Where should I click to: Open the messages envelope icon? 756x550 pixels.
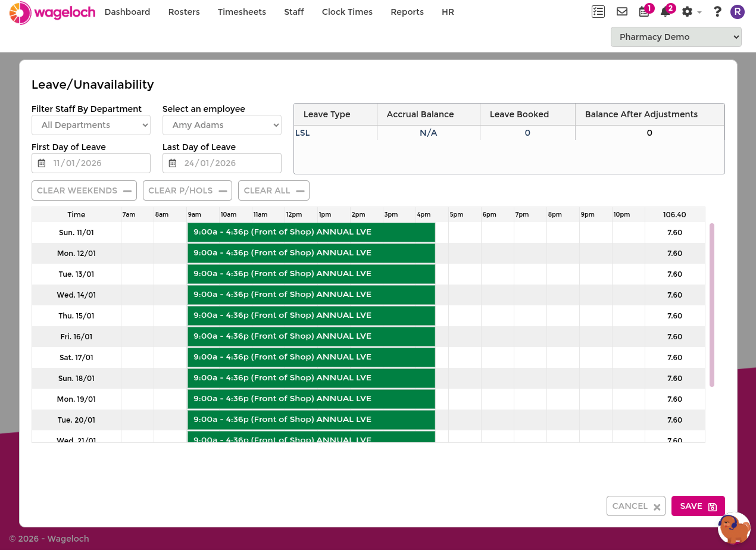[x=622, y=11]
